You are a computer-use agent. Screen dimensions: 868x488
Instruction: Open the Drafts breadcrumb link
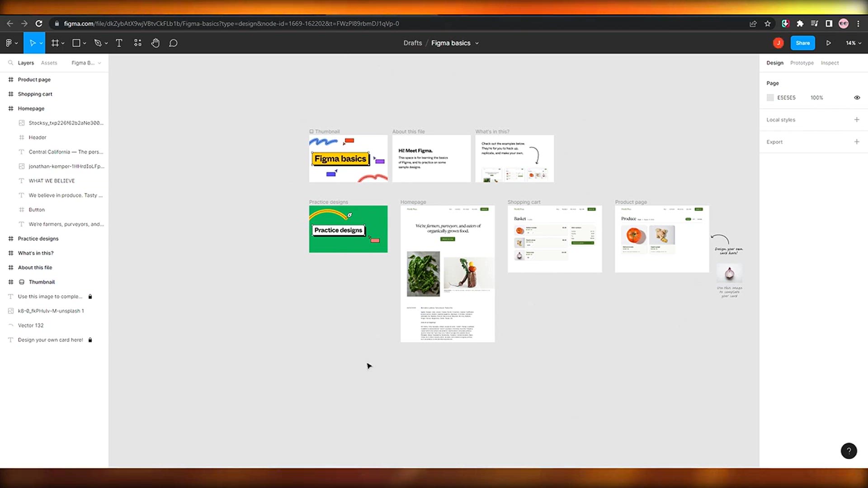(413, 43)
